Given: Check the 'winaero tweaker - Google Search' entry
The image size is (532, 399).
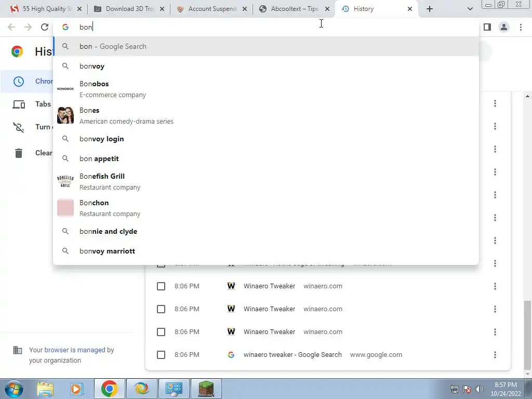Looking at the screenshot, I should tap(161, 355).
